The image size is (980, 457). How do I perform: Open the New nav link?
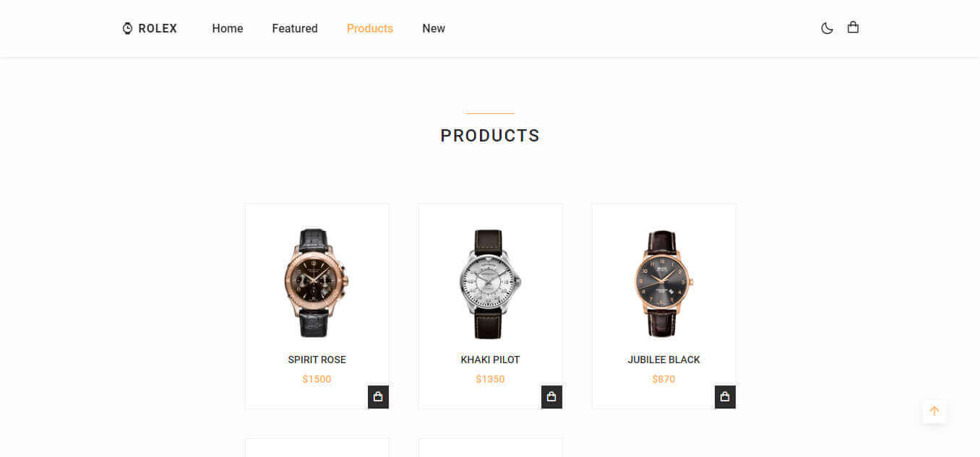[x=434, y=28]
